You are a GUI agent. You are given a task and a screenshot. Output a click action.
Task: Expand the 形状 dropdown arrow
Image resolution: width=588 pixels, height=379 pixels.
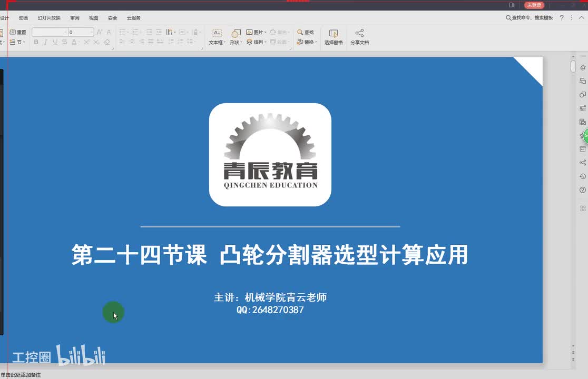(x=241, y=42)
